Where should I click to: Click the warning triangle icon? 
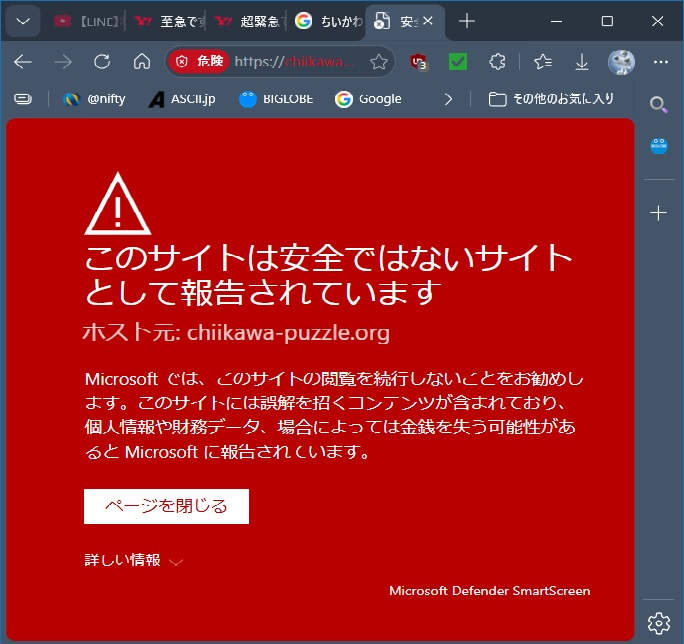coord(118,204)
